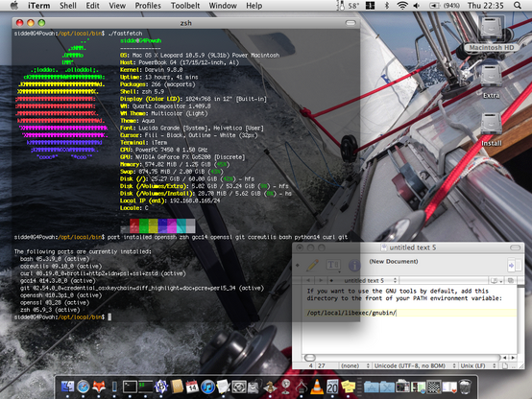Open the Apple menu

pos(13,6)
